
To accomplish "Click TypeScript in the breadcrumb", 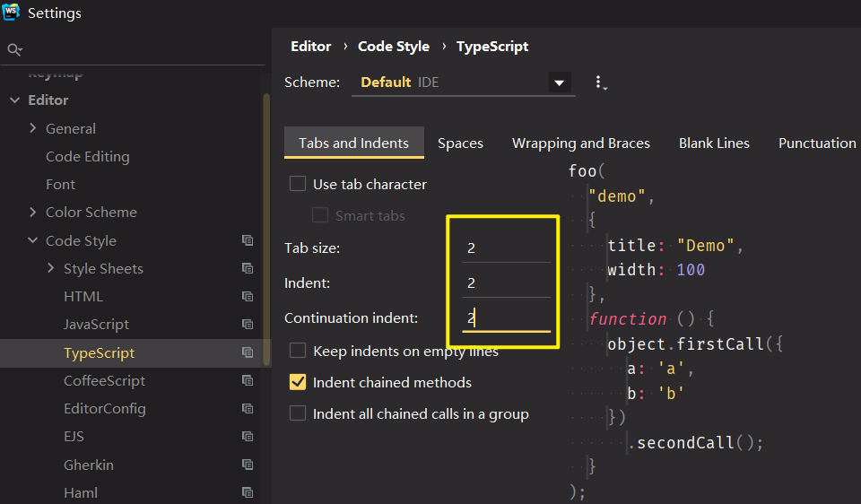I will [492, 47].
